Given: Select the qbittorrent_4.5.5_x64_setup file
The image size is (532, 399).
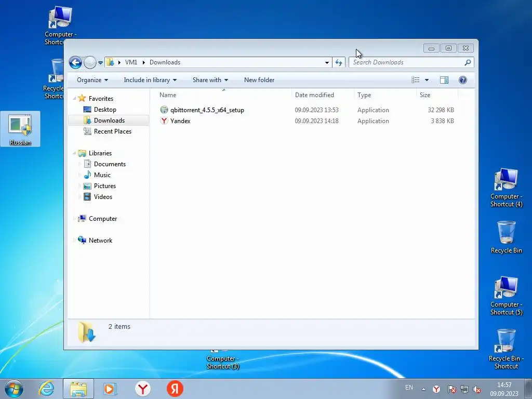Looking at the screenshot, I should tap(207, 110).
